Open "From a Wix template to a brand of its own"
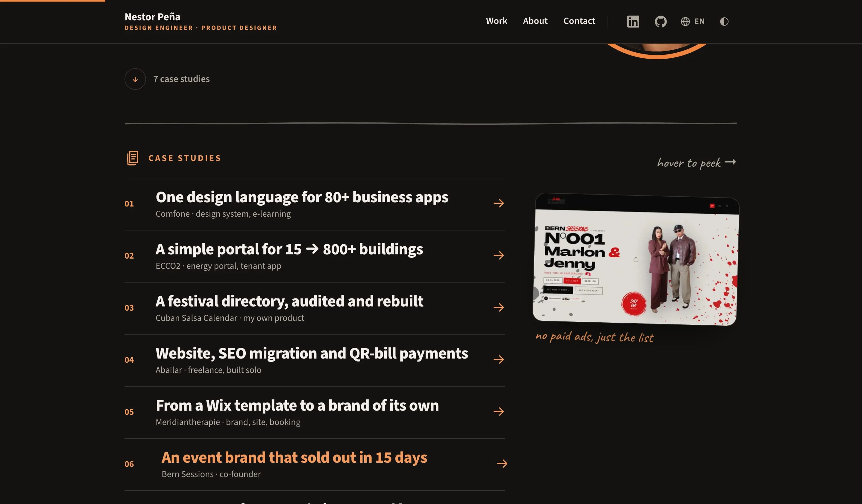 [x=297, y=405]
